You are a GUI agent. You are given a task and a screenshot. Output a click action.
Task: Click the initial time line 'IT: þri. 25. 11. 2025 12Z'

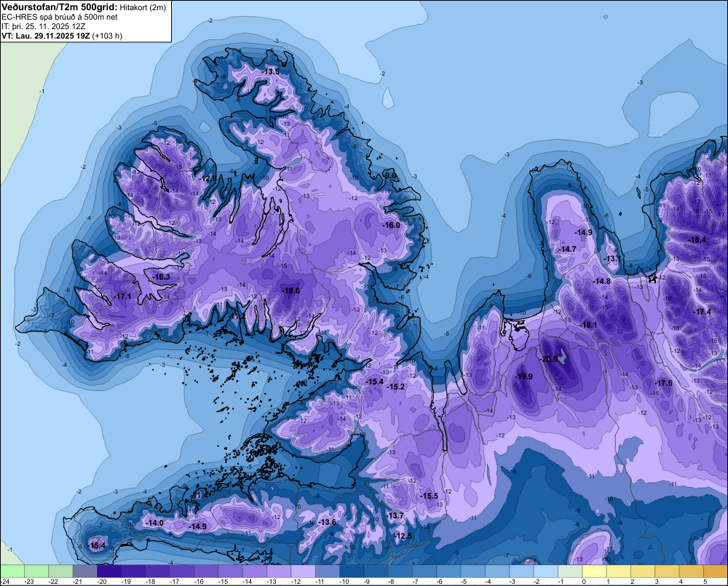coord(43,26)
